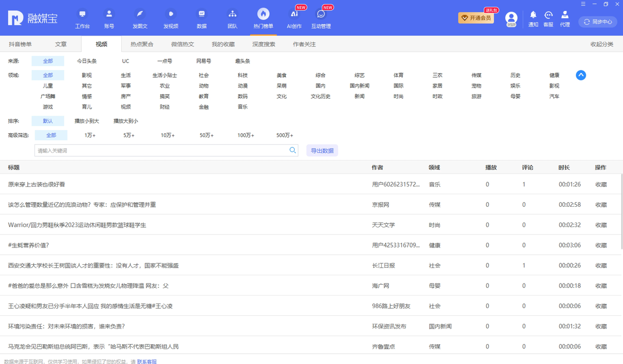Click 收起分类 to collapse filters

coord(602,44)
